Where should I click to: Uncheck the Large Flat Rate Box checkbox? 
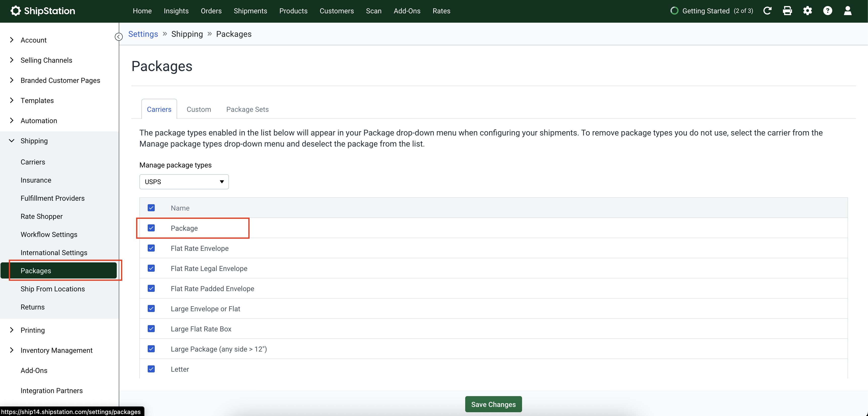click(151, 329)
